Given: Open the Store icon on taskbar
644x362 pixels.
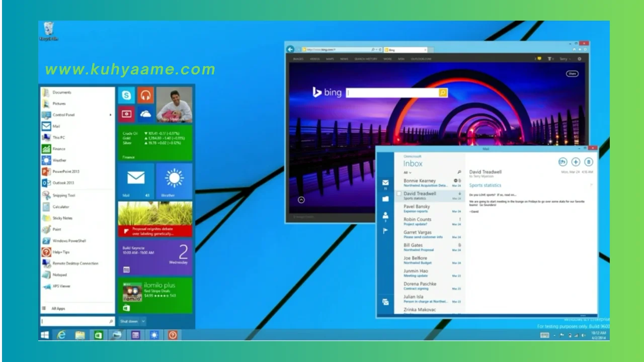Looking at the screenshot, I should coord(99,335).
